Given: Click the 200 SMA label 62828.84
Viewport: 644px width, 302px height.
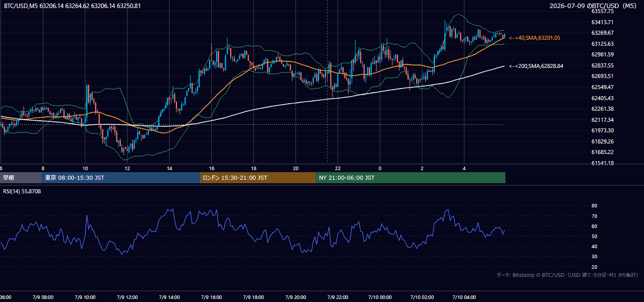Looking at the screenshot, I should coord(536,66).
